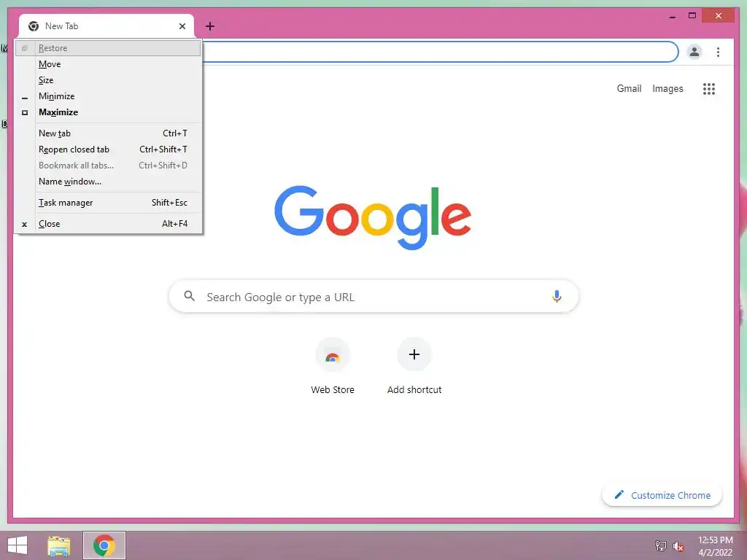
Task: Click the Chrome icon in the taskbar
Action: (x=104, y=545)
